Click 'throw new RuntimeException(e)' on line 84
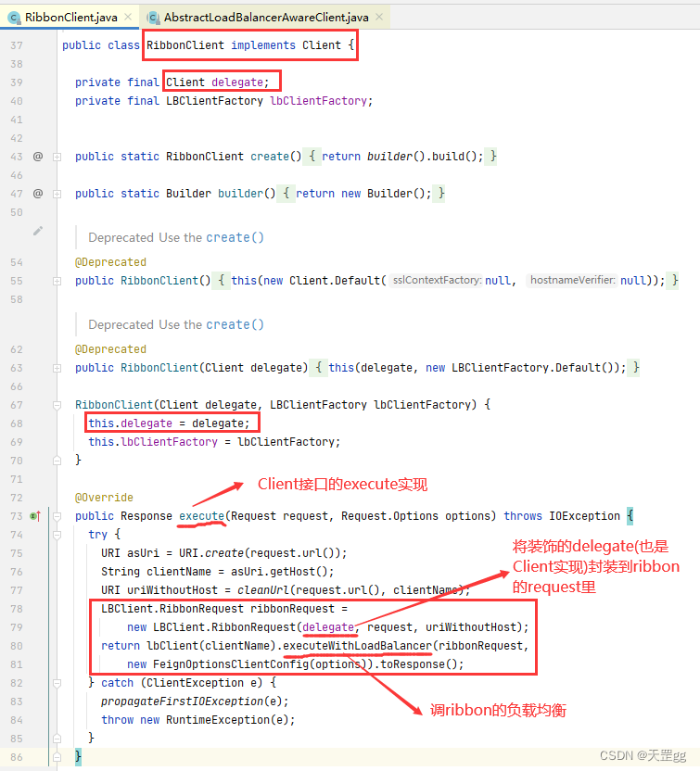The height and width of the screenshot is (771, 700). pos(195,720)
